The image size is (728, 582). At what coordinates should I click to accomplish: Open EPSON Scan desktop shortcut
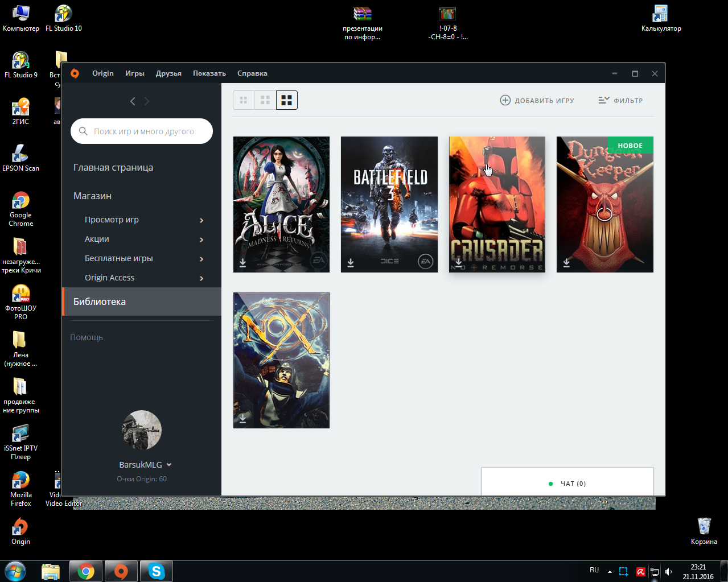[x=20, y=158]
